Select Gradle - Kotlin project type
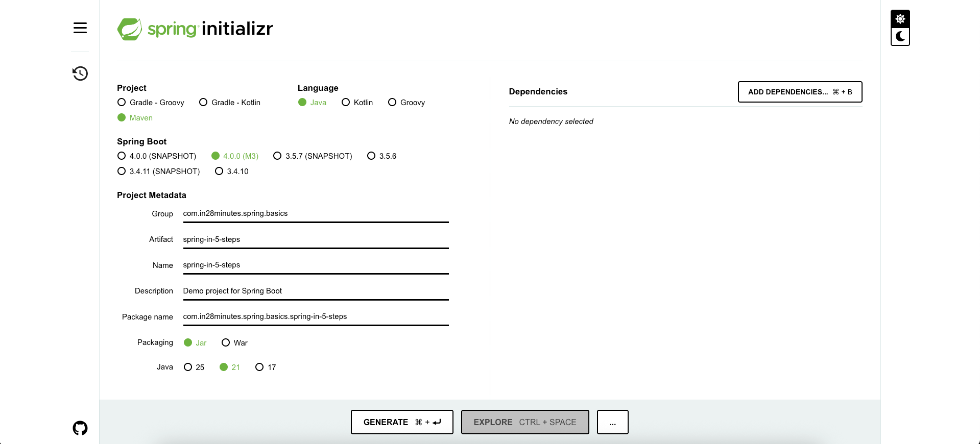 pyautogui.click(x=230, y=103)
